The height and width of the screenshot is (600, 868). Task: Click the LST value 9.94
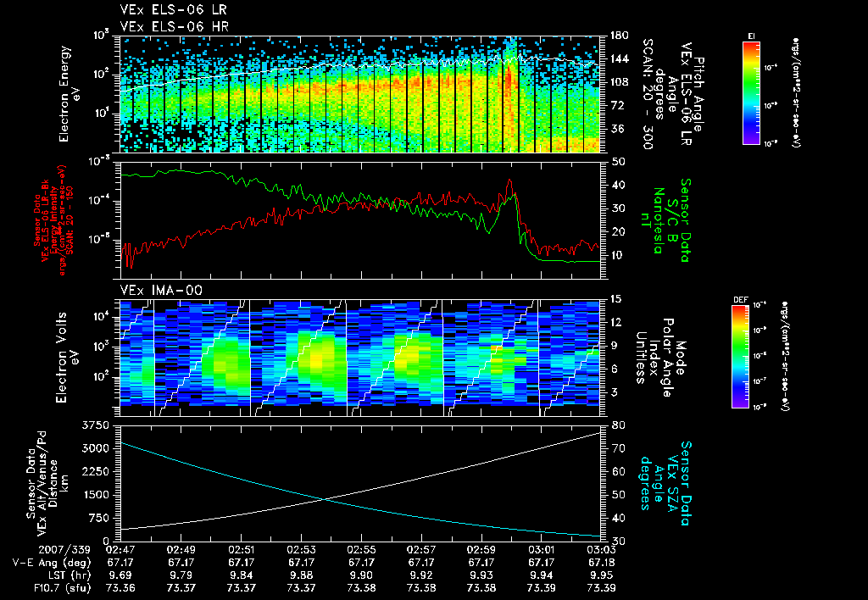tap(541, 575)
